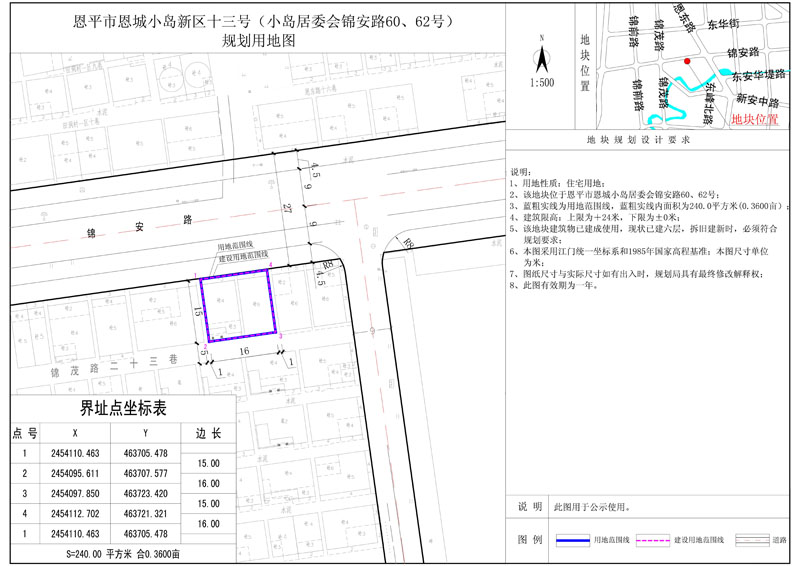Click the 地块规划设计要求 section heading
The width and height of the screenshot is (800, 566).
638,142
